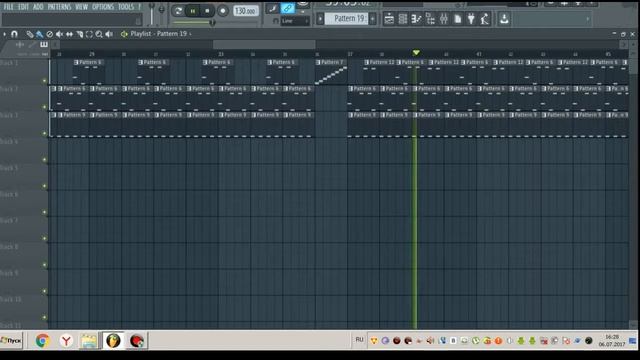Stop playback with the stop button

coord(207,11)
